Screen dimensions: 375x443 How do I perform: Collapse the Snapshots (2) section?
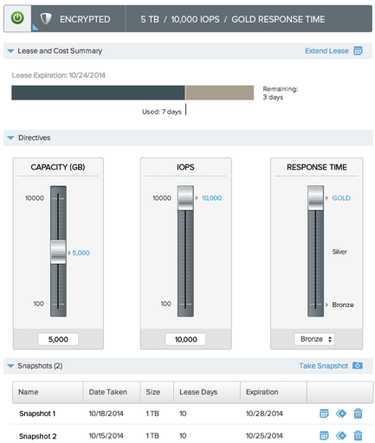(11, 366)
